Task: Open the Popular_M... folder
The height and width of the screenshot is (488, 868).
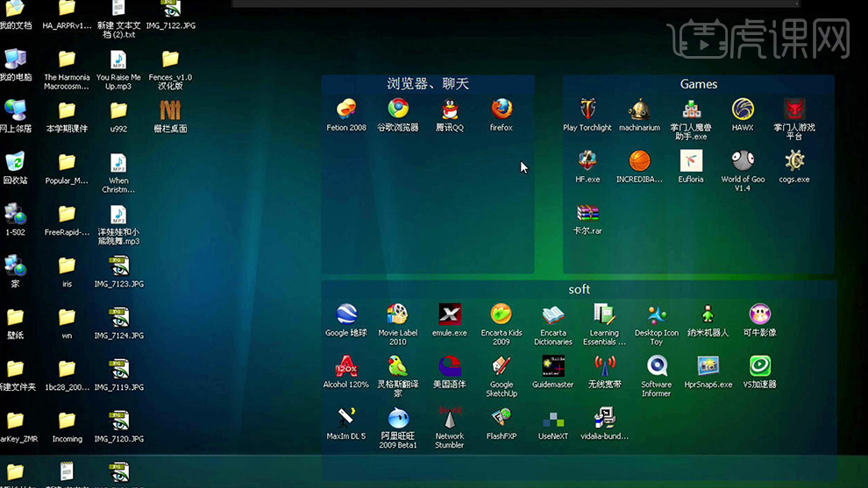Action: click(x=67, y=162)
